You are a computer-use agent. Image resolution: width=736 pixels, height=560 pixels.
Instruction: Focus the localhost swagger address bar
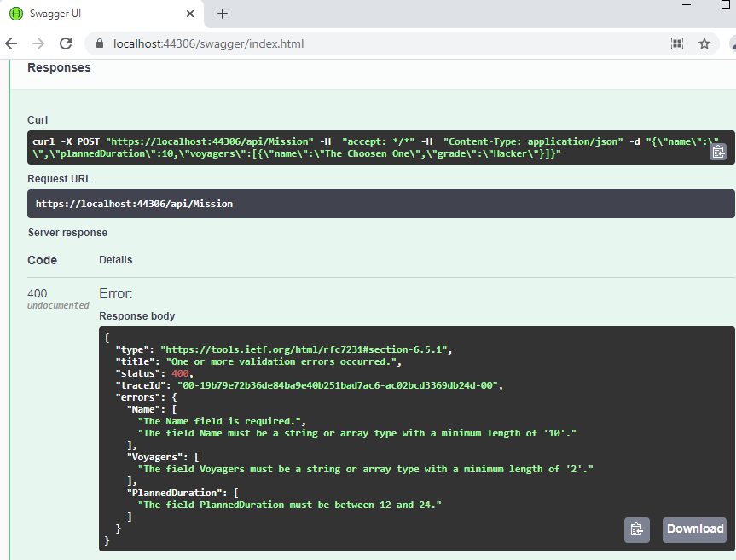(x=341, y=43)
